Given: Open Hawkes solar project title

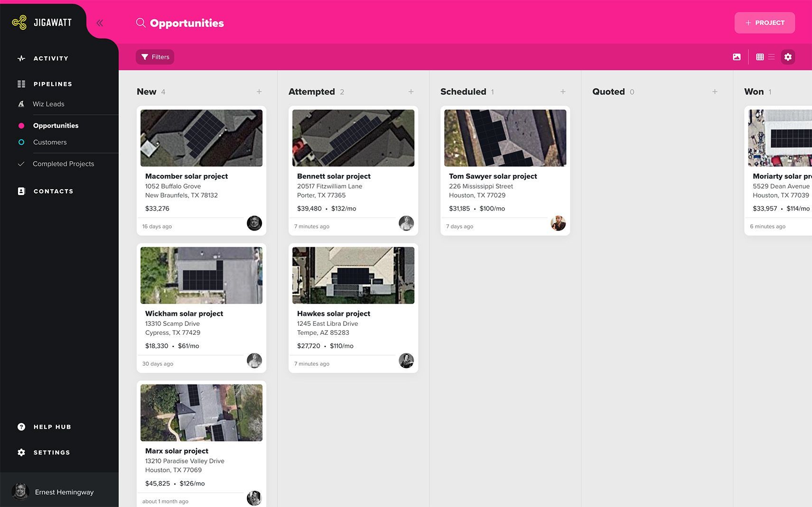Looking at the screenshot, I should (x=334, y=313).
